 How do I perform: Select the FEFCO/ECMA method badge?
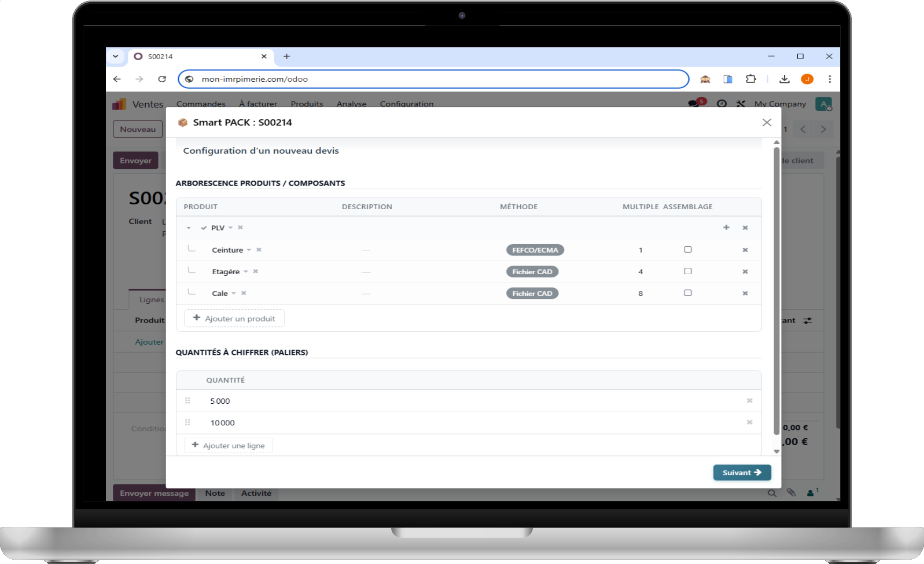(535, 250)
